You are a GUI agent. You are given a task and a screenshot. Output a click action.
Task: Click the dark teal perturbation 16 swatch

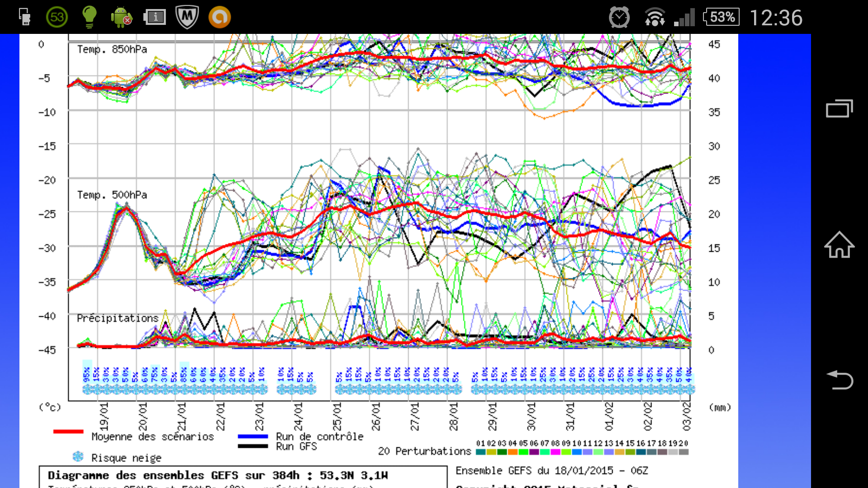641,452
